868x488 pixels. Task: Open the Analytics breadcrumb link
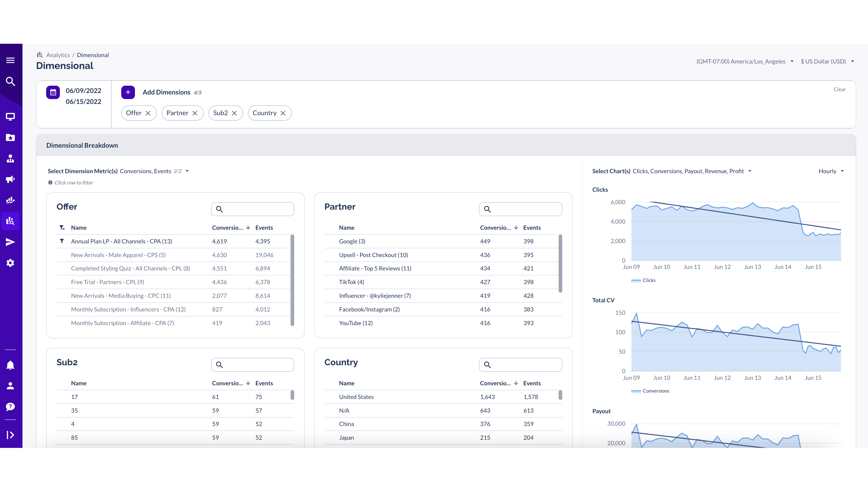coord(58,55)
